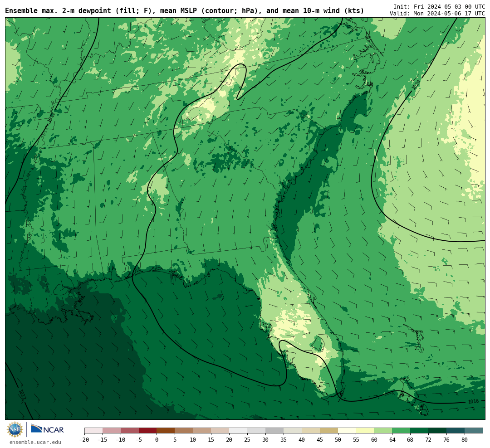
Task: Pick the light tan swatch between 10 and 15
Action: coord(202,431)
